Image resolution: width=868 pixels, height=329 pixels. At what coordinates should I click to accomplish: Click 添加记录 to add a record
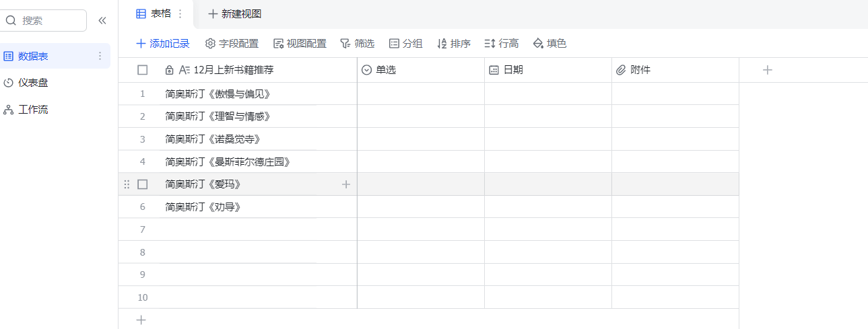163,44
